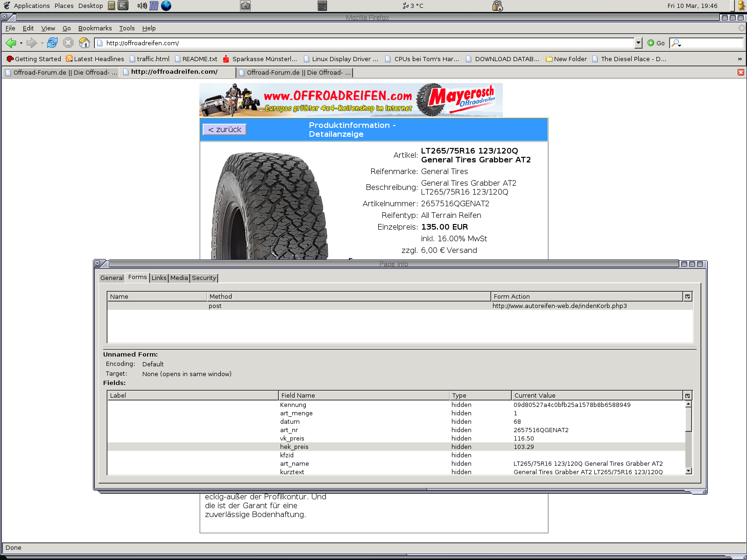Screen dimensions: 747x560
Task: Click the Fields list scroll-down arrow
Action: click(688, 471)
